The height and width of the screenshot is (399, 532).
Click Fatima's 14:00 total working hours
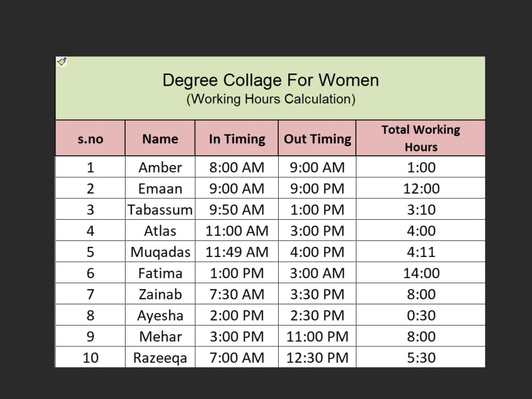421,273
